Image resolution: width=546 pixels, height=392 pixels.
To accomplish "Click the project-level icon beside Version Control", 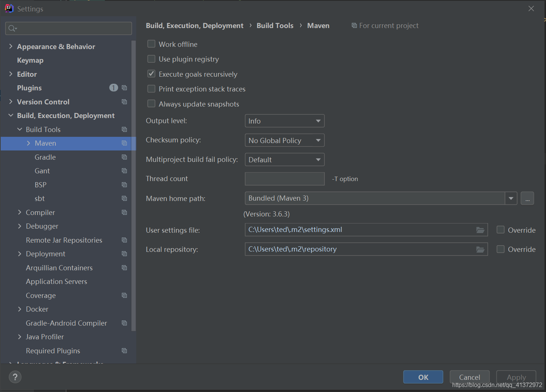I will point(124,102).
